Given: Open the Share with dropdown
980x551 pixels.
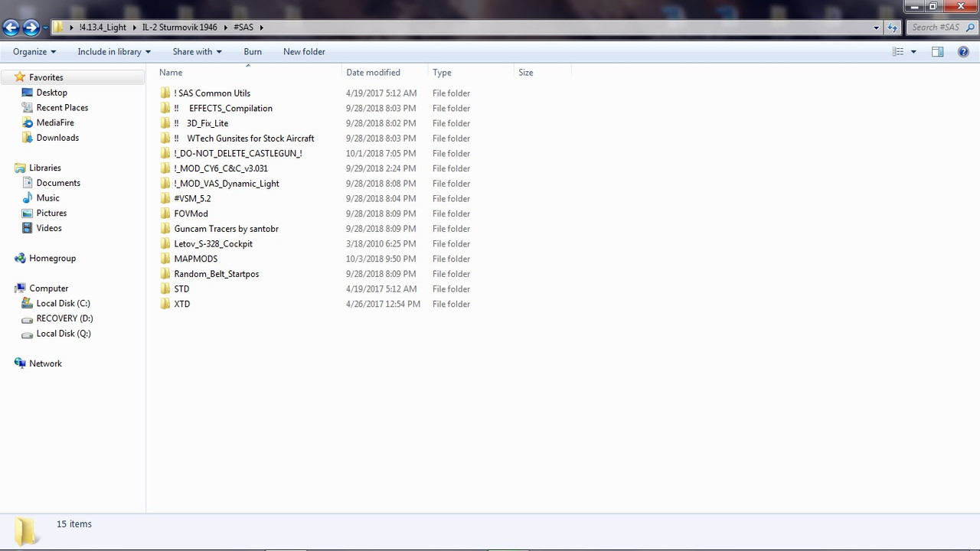Looking at the screenshot, I should coord(197,52).
